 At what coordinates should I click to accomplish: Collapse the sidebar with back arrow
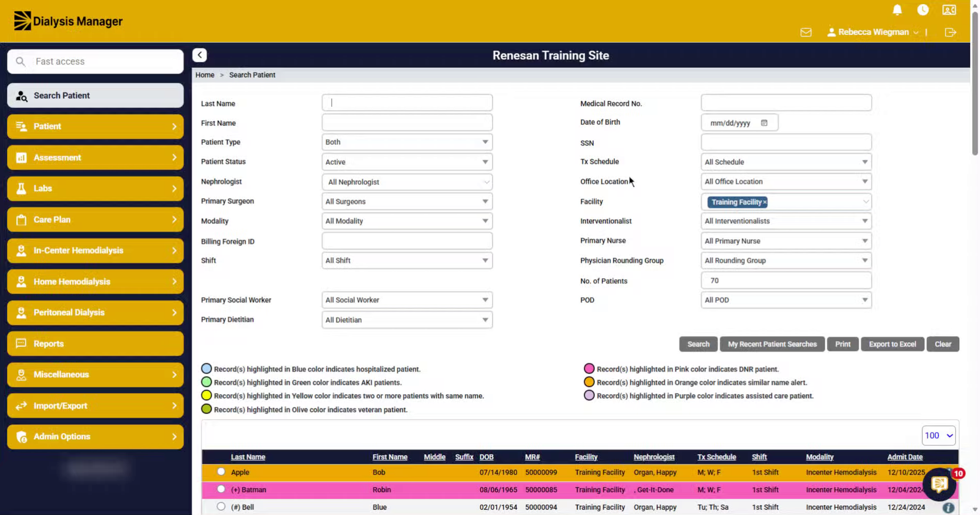coord(200,55)
